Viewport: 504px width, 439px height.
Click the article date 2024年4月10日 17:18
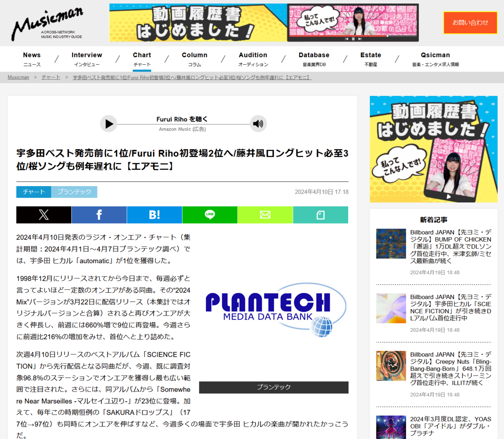click(322, 192)
